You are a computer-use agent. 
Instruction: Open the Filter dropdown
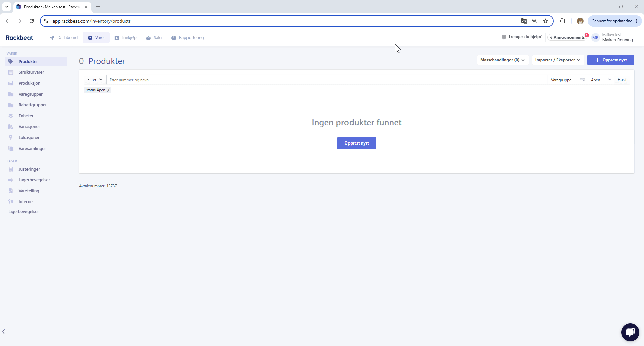coord(94,80)
